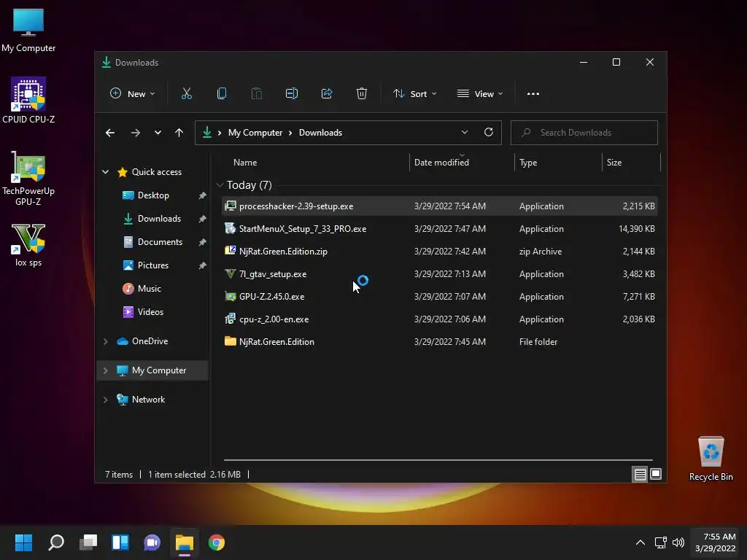Open taskbar Search magnifier
The height and width of the screenshot is (560, 747).
56,542
